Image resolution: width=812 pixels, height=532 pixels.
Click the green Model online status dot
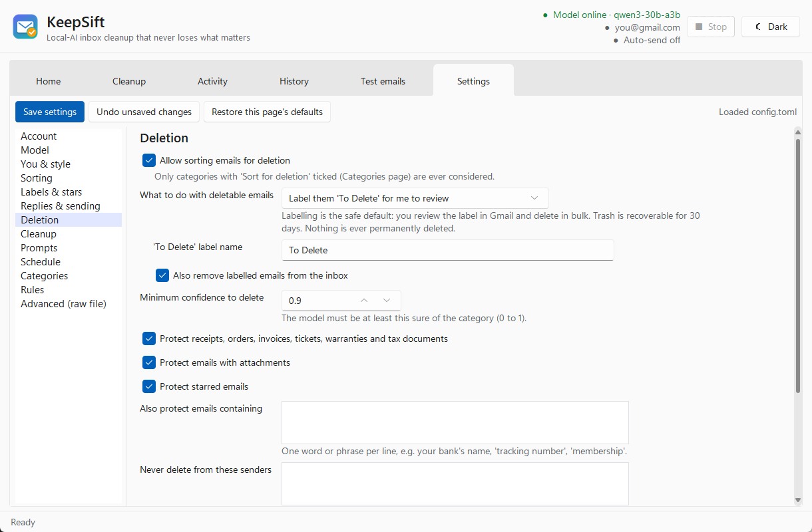545,15
